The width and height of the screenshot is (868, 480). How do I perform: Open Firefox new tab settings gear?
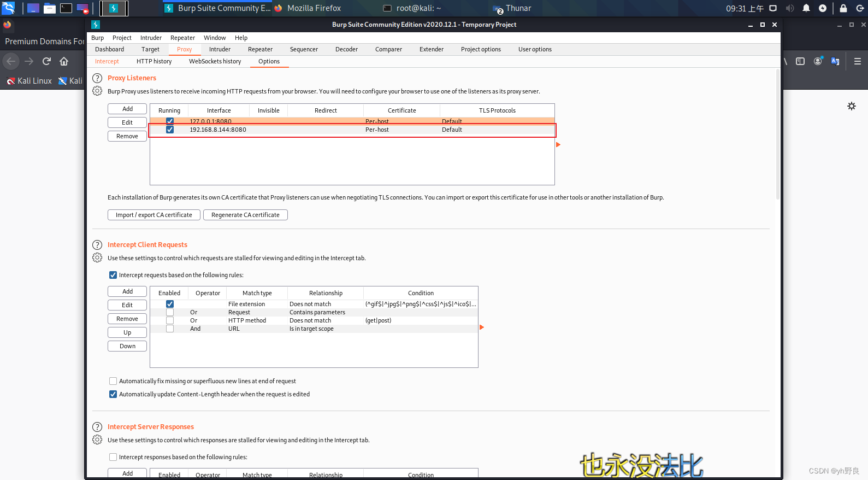click(x=852, y=106)
